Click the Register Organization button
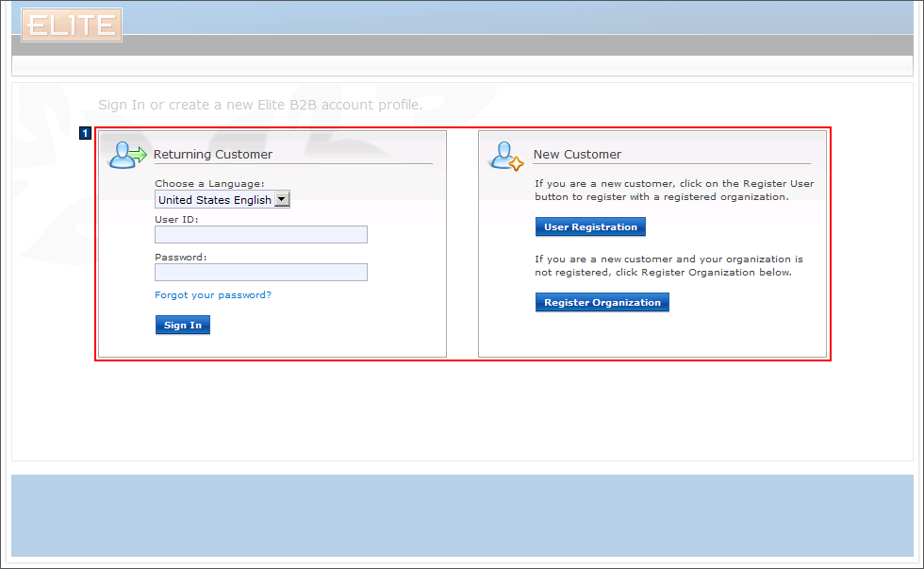 click(602, 303)
